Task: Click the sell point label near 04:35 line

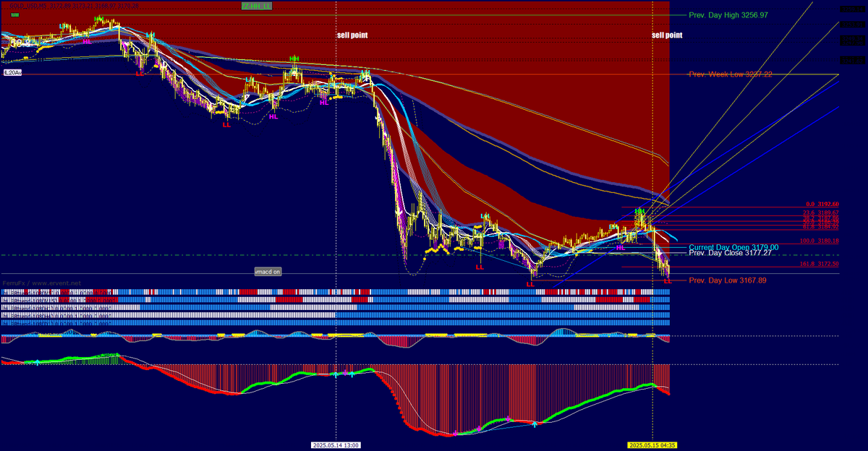Action: coord(667,35)
